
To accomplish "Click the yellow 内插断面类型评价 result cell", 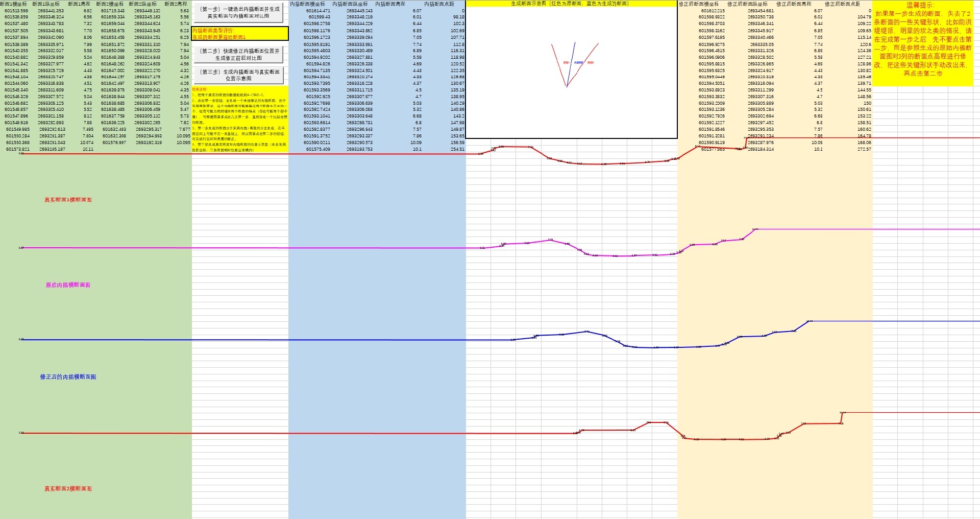I will click(x=240, y=34).
